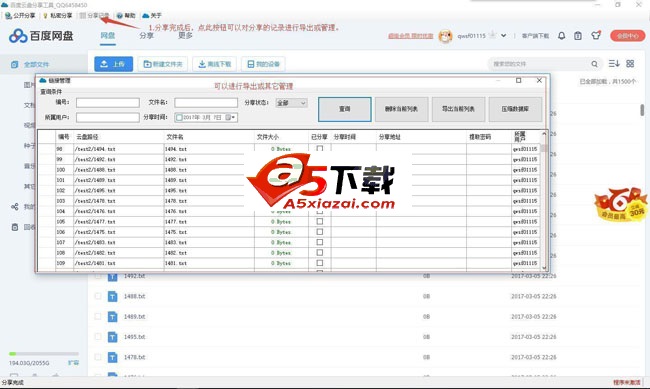Toggle 已分享 checkbox for row 106
Image resolution: width=650 pixels, height=389 pixels.
[x=320, y=232]
